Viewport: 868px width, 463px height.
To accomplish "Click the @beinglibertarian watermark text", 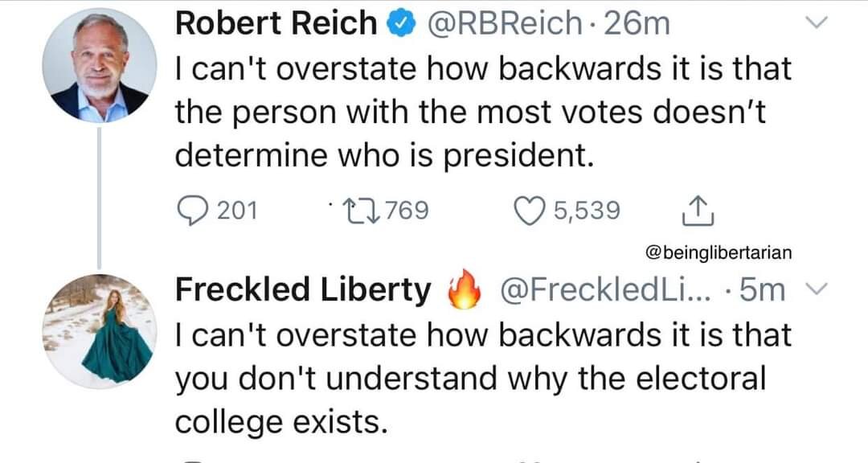I will [719, 252].
